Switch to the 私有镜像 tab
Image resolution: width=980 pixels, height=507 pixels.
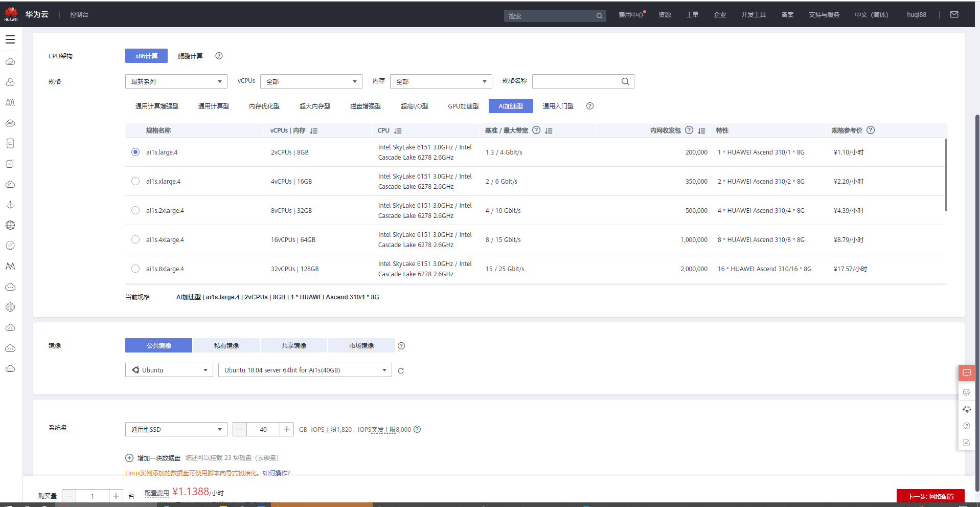point(226,346)
